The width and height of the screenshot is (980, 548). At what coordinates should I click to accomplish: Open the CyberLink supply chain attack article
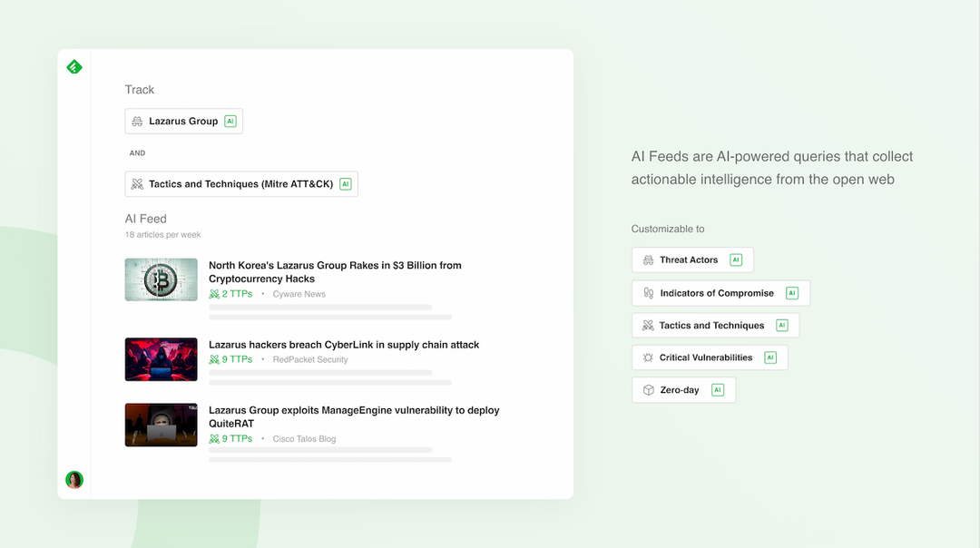click(x=343, y=345)
